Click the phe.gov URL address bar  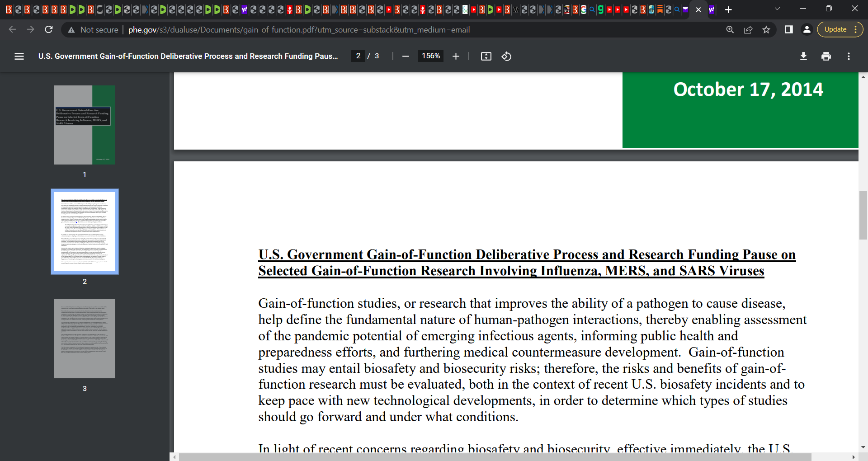coord(299,30)
